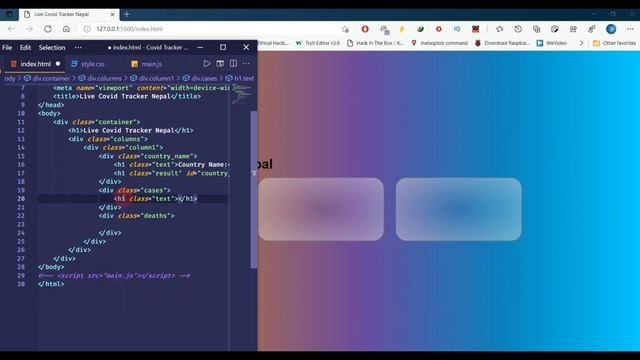
Task: Open a new browser tab
Action: (127, 14)
